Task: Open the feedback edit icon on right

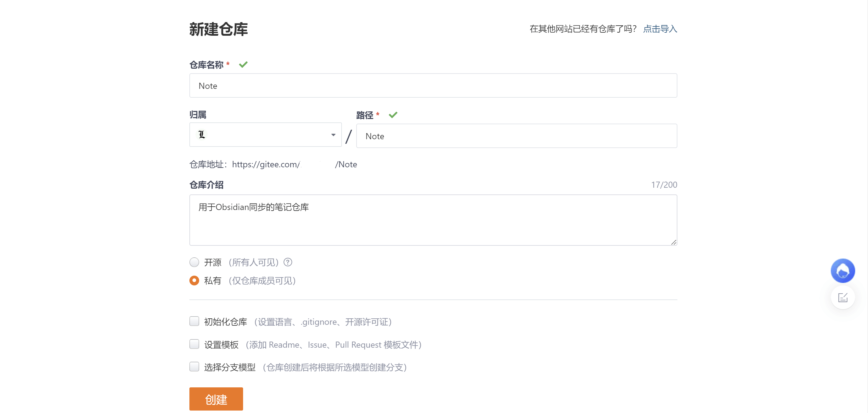Action: [842, 297]
